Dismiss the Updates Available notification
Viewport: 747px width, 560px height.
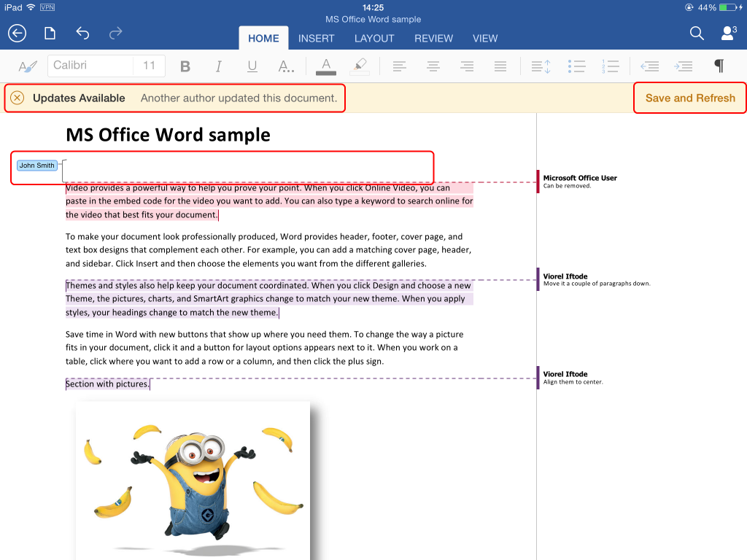pyautogui.click(x=17, y=98)
